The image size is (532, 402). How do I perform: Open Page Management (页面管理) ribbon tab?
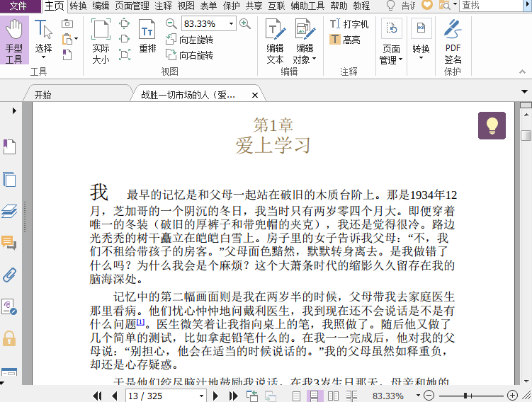coord(132,6)
